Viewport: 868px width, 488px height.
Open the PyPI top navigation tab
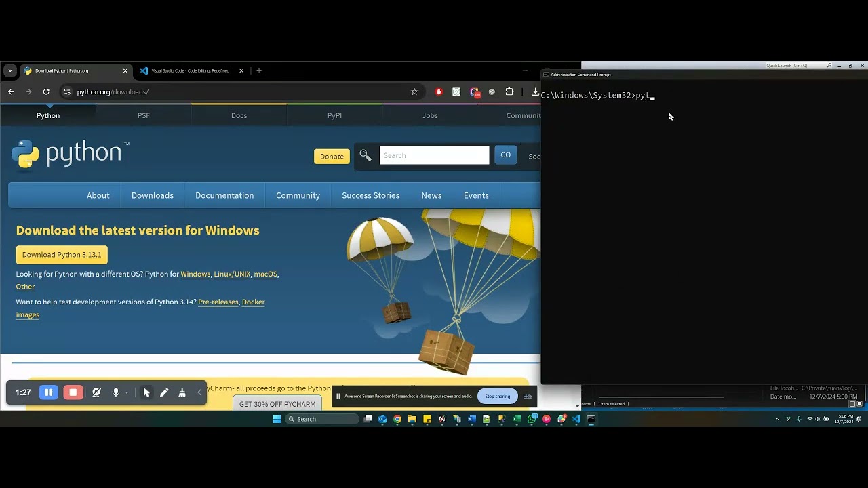pos(334,115)
